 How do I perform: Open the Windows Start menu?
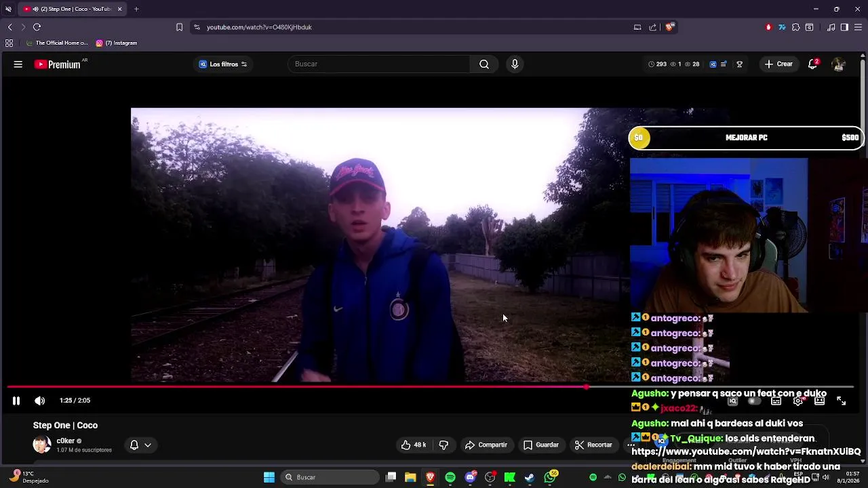(x=269, y=477)
